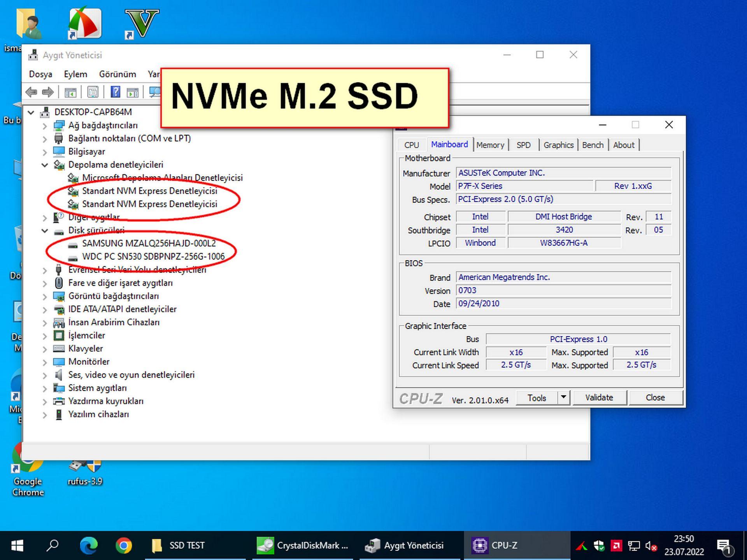
Task: Select the Bilgisayar computer icon in tree
Action: pos(59,151)
